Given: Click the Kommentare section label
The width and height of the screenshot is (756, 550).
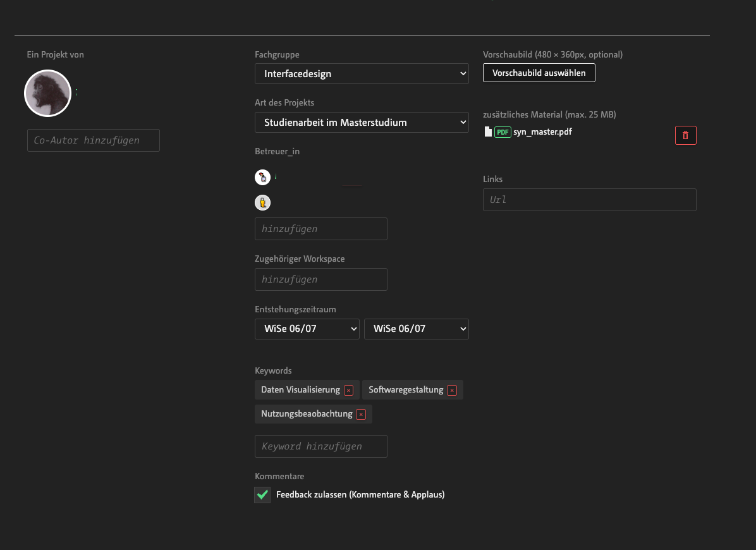Looking at the screenshot, I should (x=279, y=476).
